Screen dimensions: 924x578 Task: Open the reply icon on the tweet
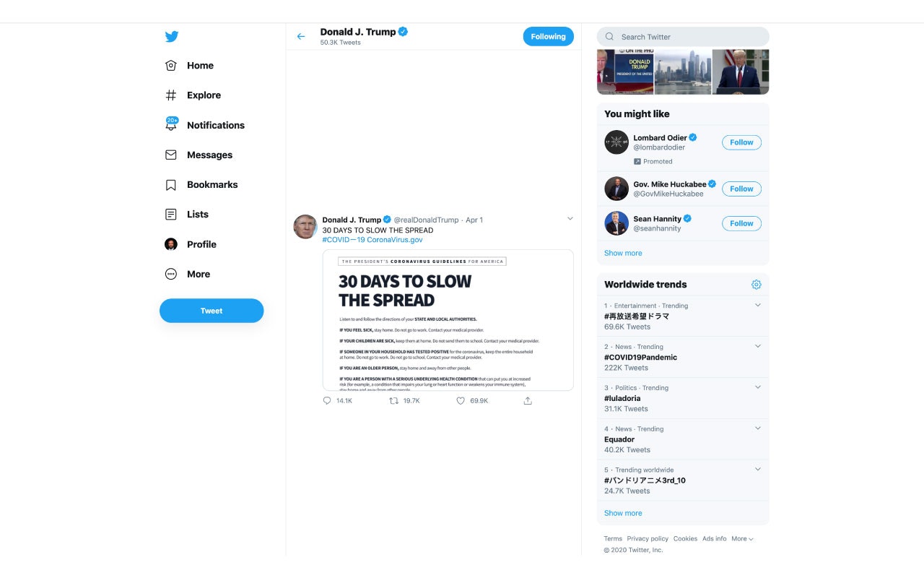327,400
